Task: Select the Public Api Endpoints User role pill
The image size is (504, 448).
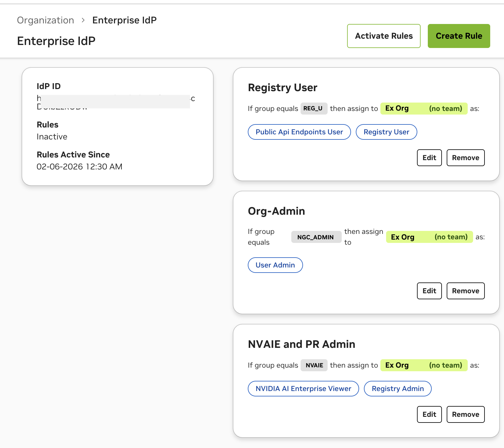Action: tap(299, 132)
